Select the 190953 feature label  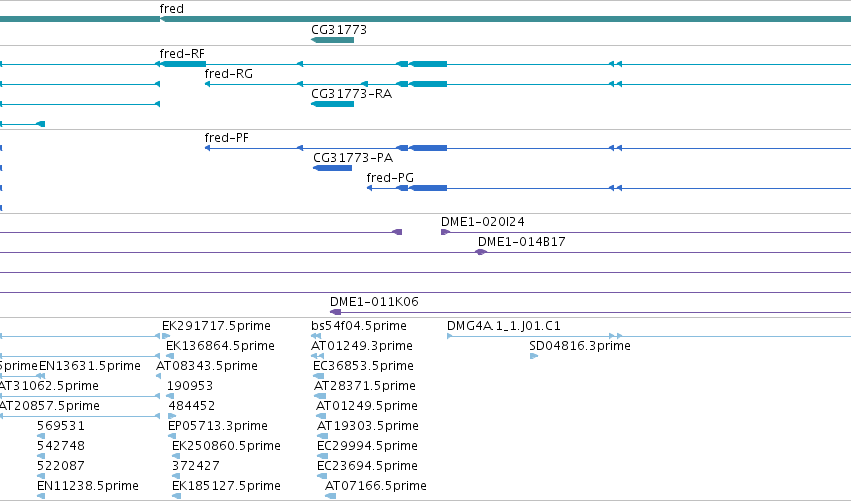(189, 386)
